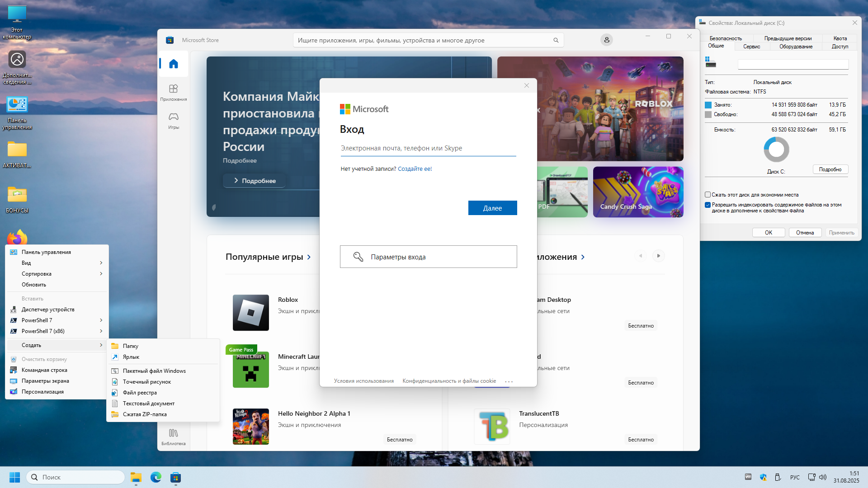Viewport: 868px width, 488px height.
Task: Open the Store user account icon
Action: pos(607,40)
